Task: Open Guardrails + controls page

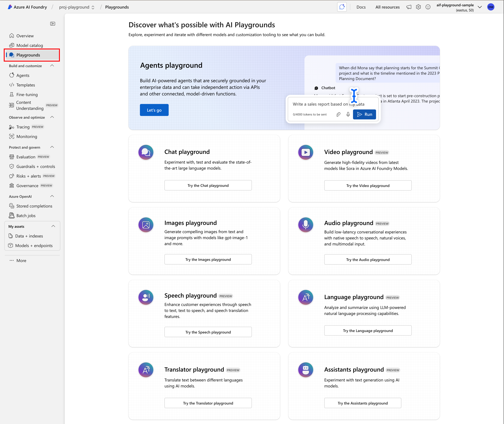Action: click(x=35, y=166)
